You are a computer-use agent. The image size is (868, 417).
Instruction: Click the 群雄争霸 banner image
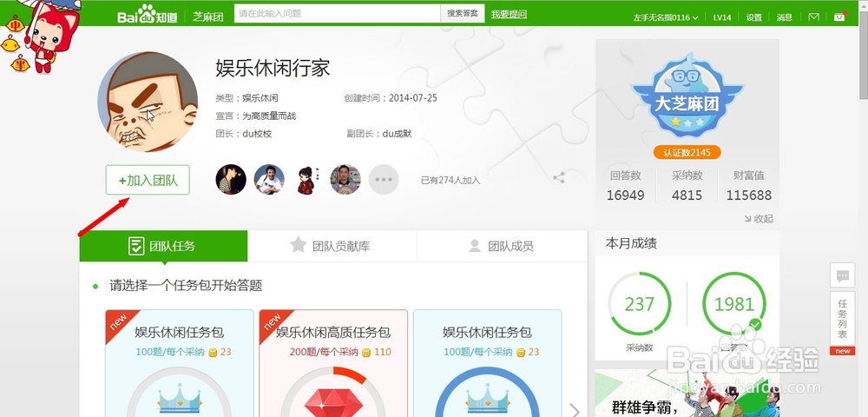click(x=687, y=394)
